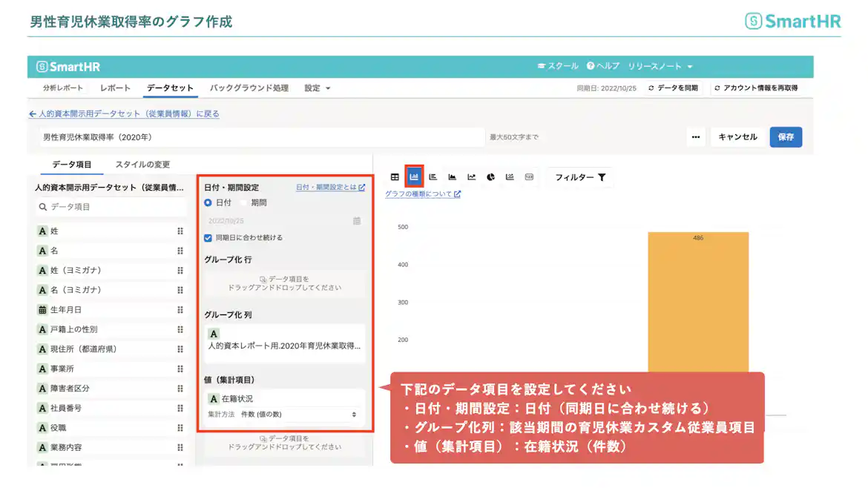Select the pie chart type icon
Viewport: 868px width, 488px height.
(490, 176)
